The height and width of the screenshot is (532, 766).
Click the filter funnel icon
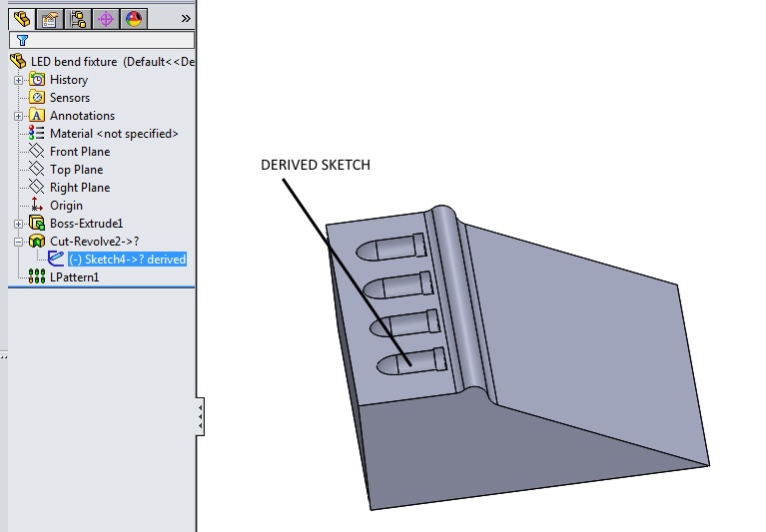pyautogui.click(x=22, y=41)
